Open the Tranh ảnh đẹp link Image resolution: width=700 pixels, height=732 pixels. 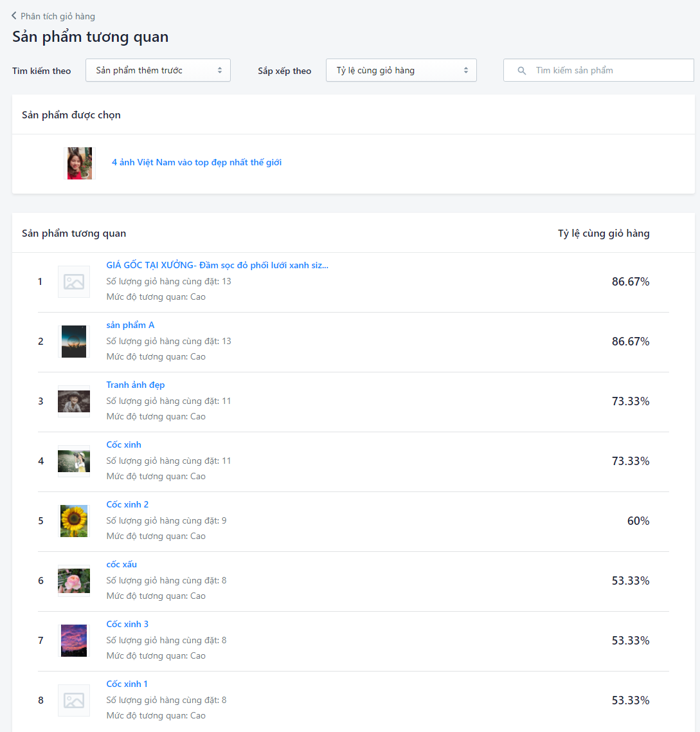(136, 385)
